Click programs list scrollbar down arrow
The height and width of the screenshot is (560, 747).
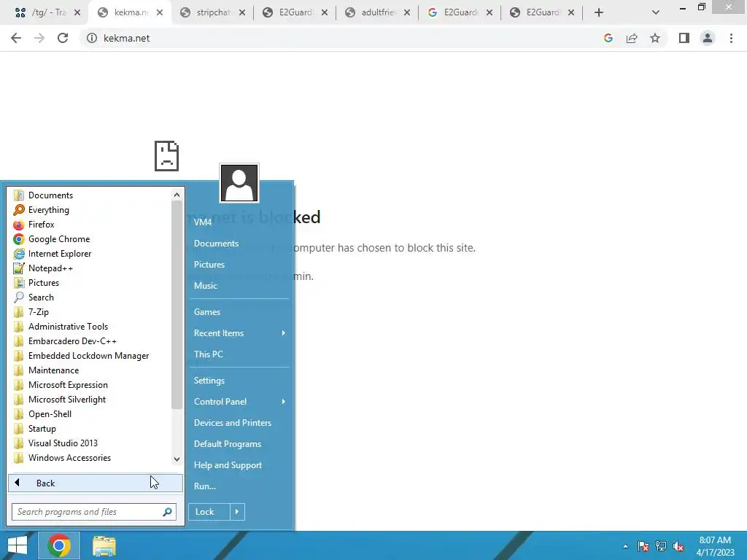pos(177,459)
